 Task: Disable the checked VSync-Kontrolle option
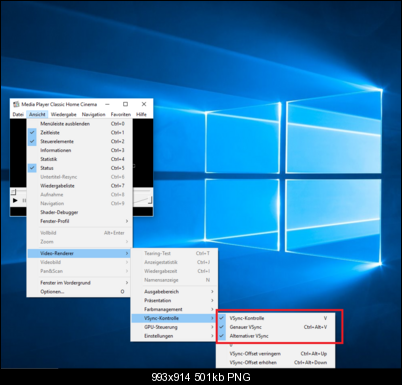[x=275, y=318]
